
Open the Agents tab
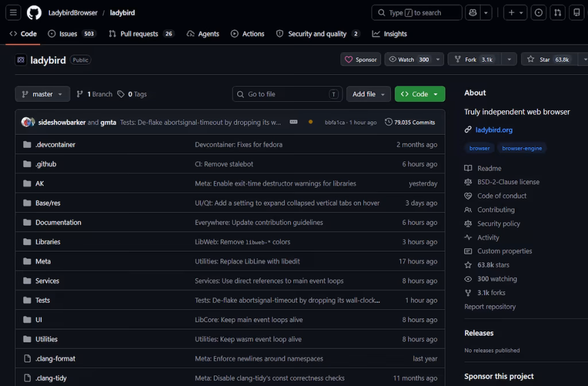tap(203, 34)
